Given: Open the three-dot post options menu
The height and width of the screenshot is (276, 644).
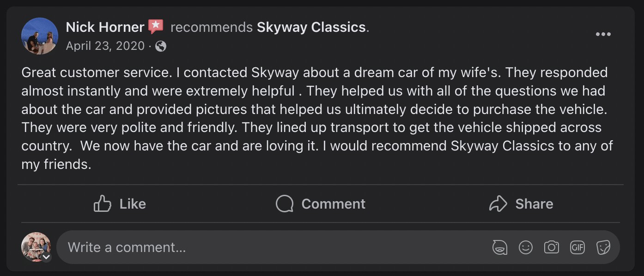Looking at the screenshot, I should (603, 34).
